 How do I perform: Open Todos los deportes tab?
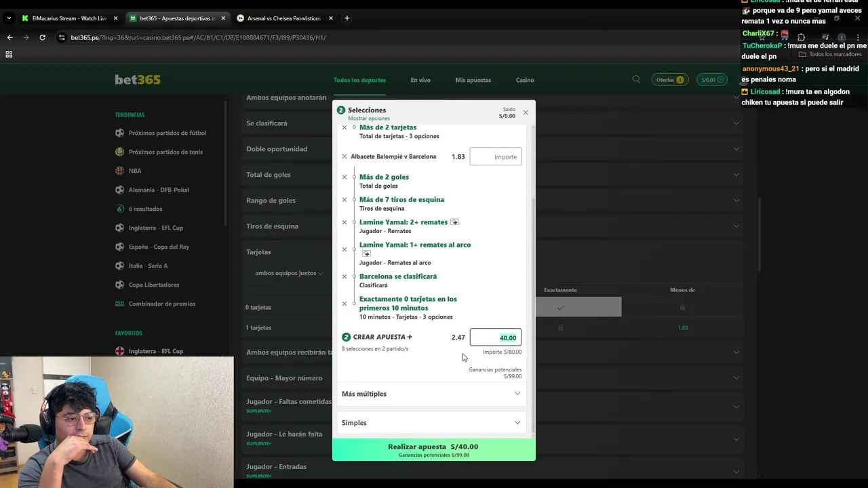click(359, 80)
